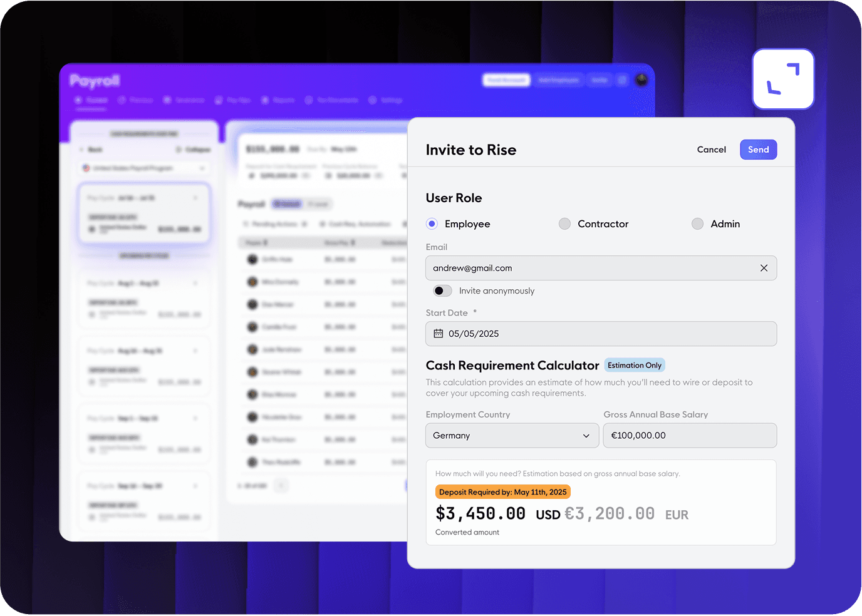Enable the Invite anonymously switch
The image size is (862, 616).
[x=442, y=290]
